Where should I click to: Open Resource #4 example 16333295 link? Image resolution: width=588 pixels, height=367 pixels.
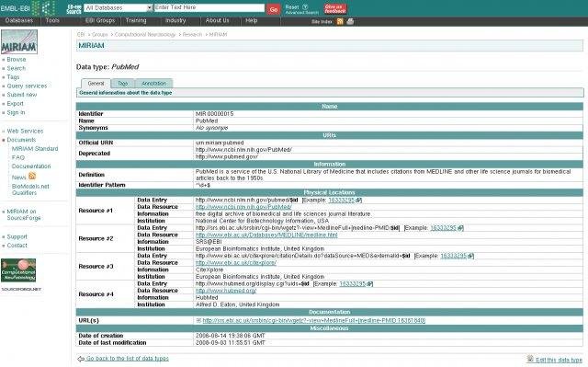[353, 284]
